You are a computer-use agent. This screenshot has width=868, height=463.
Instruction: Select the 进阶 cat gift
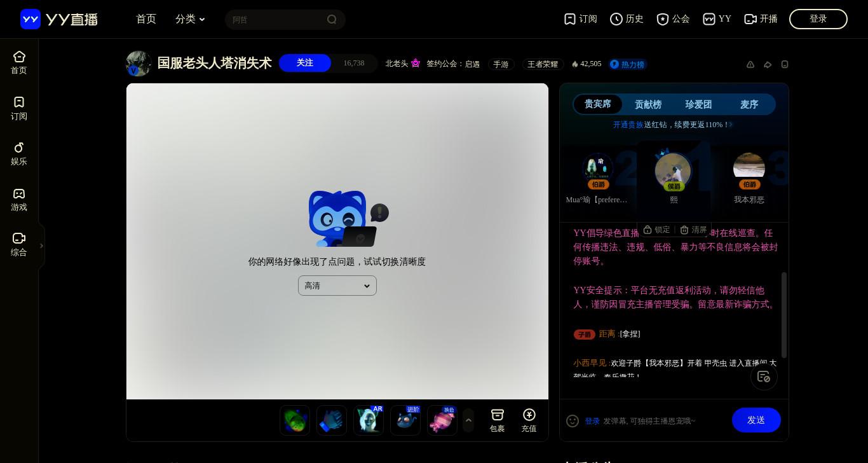click(405, 420)
